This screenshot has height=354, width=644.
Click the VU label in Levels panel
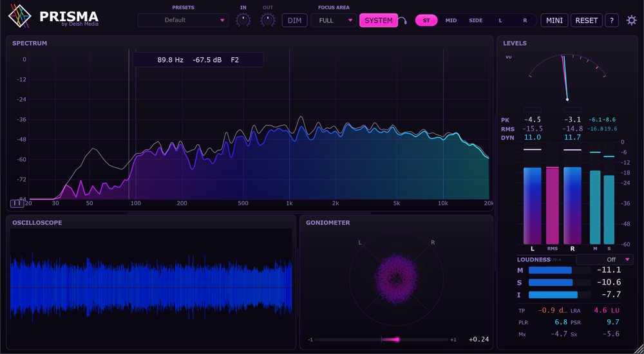click(x=509, y=57)
